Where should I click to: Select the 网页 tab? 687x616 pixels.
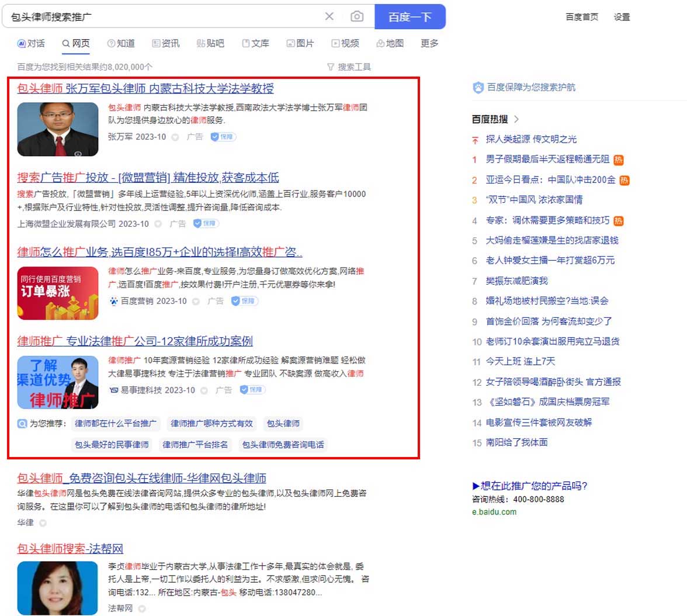76,43
